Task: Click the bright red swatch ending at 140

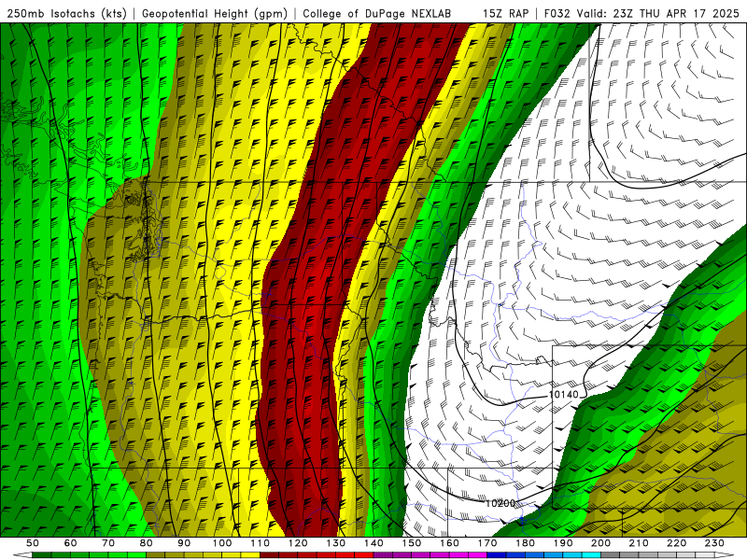Action: (364, 555)
